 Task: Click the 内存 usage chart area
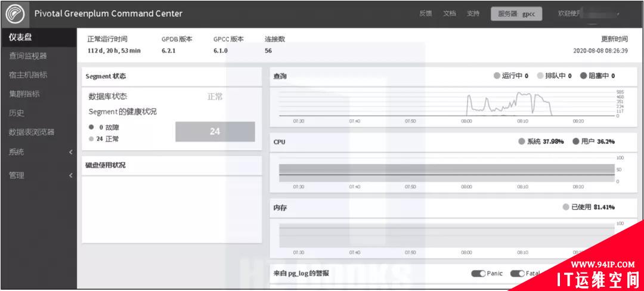447,236
